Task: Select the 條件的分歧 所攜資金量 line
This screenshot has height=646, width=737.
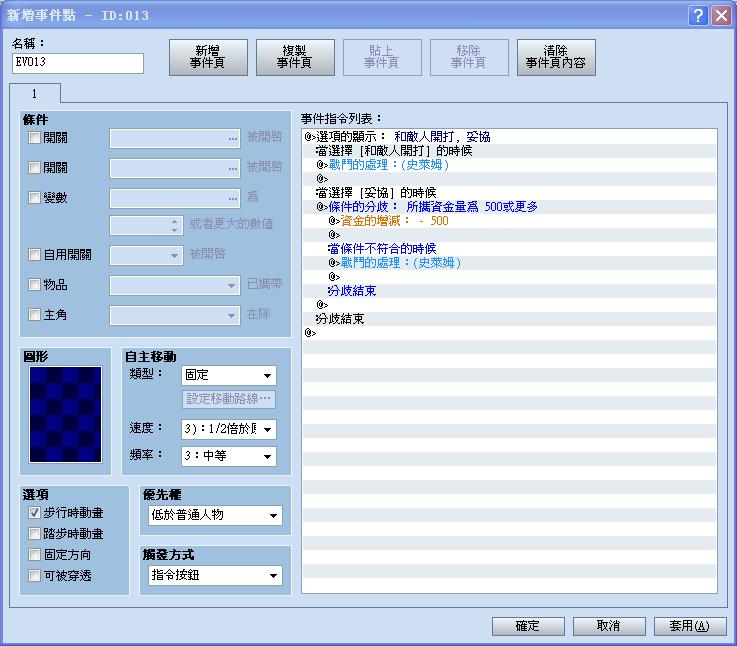Action: 510,207
